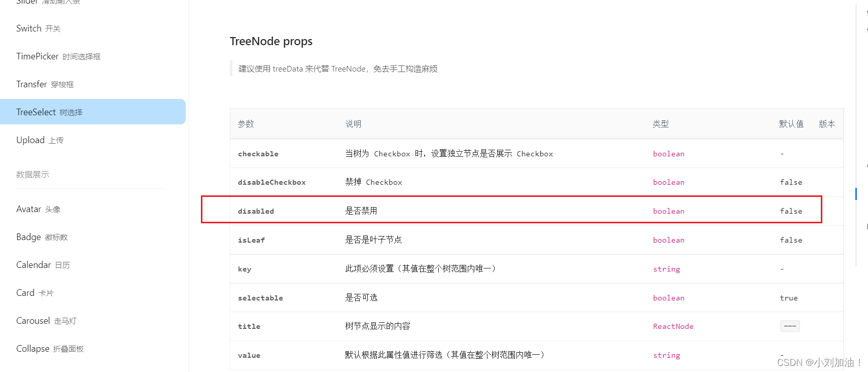Click the 是否禁用 description text
868x372 pixels.
(361, 211)
